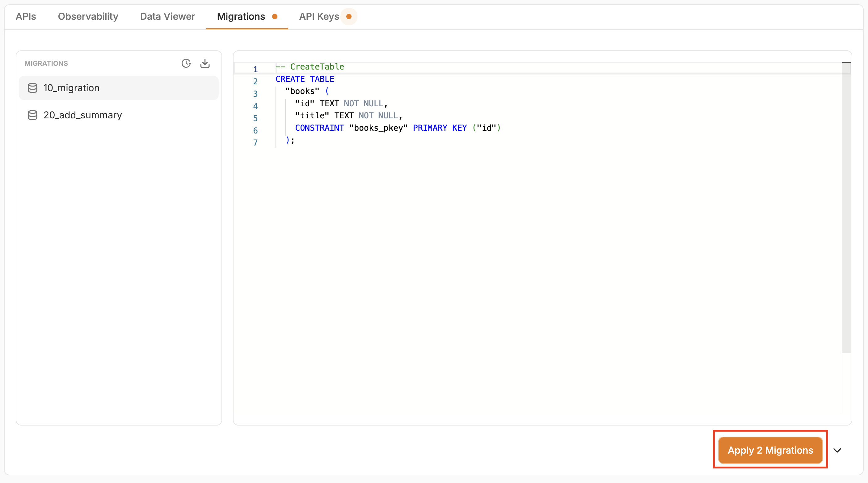Click database icon beside 10_migration
The height and width of the screenshot is (483, 868).
point(33,88)
